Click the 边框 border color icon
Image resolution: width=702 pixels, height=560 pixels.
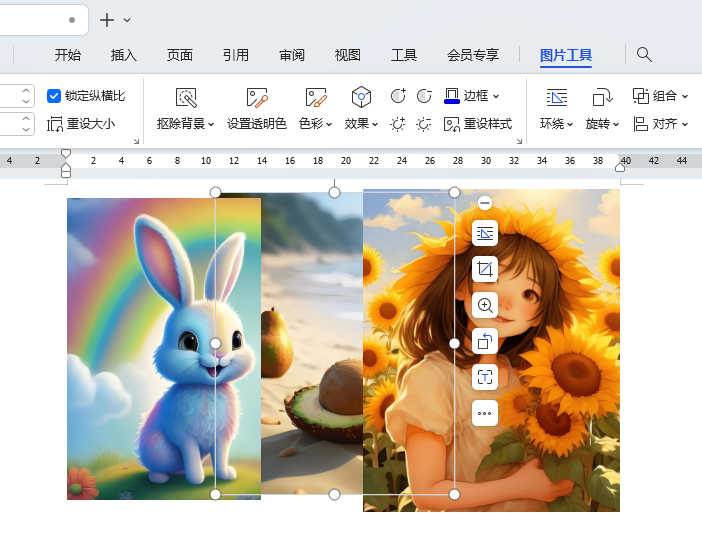coord(452,96)
